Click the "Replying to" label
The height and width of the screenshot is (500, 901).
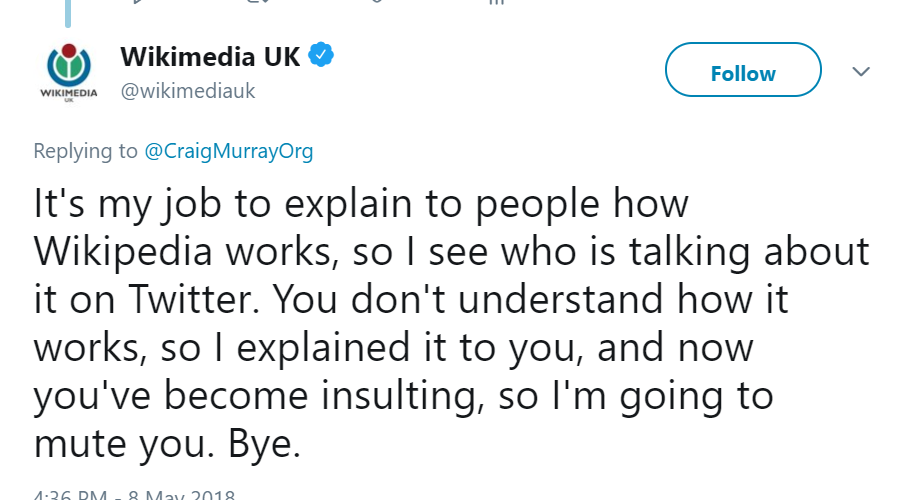click(x=85, y=151)
